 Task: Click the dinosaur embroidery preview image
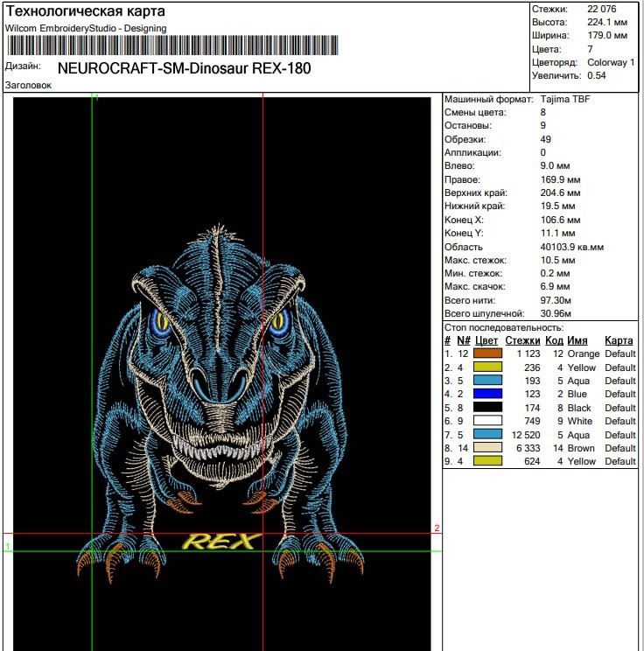(x=221, y=374)
